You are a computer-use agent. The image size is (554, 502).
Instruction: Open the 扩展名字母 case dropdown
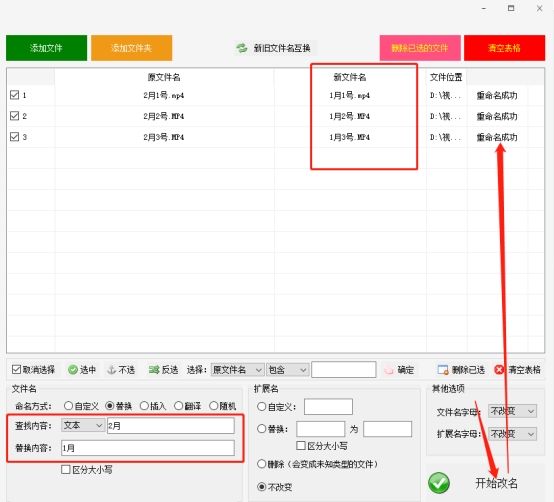pyautogui.click(x=512, y=433)
